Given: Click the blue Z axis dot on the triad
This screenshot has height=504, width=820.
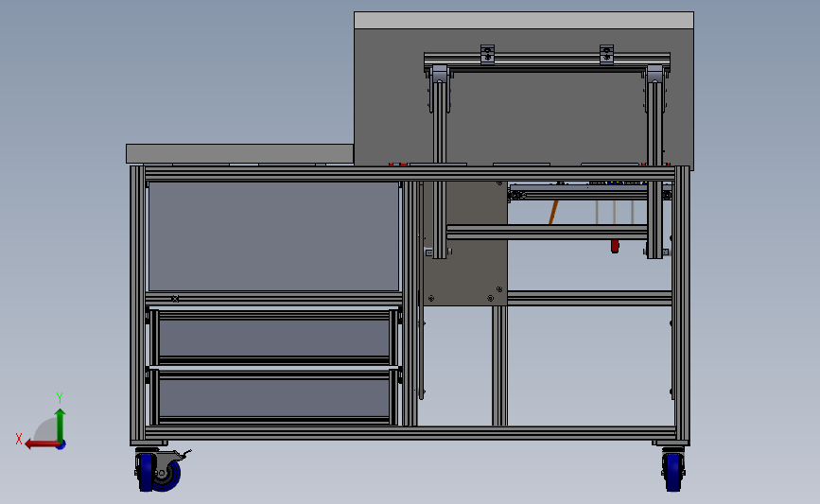Looking at the screenshot, I should (x=61, y=445).
